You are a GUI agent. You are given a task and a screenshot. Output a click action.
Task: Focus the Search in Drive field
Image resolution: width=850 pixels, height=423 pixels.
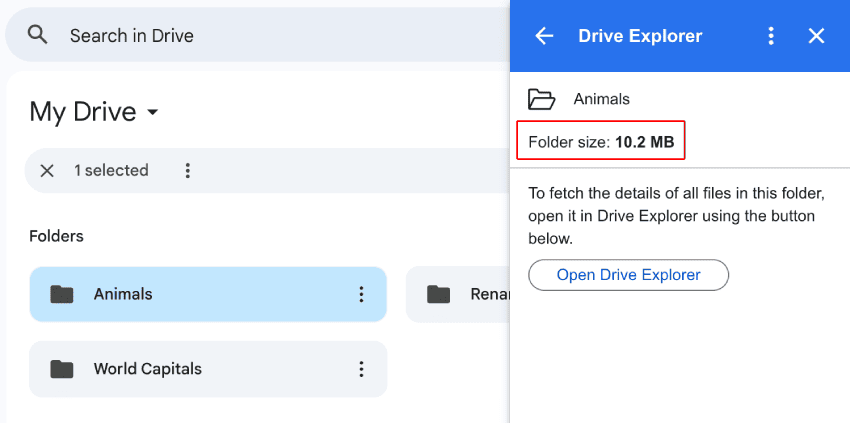pos(257,35)
